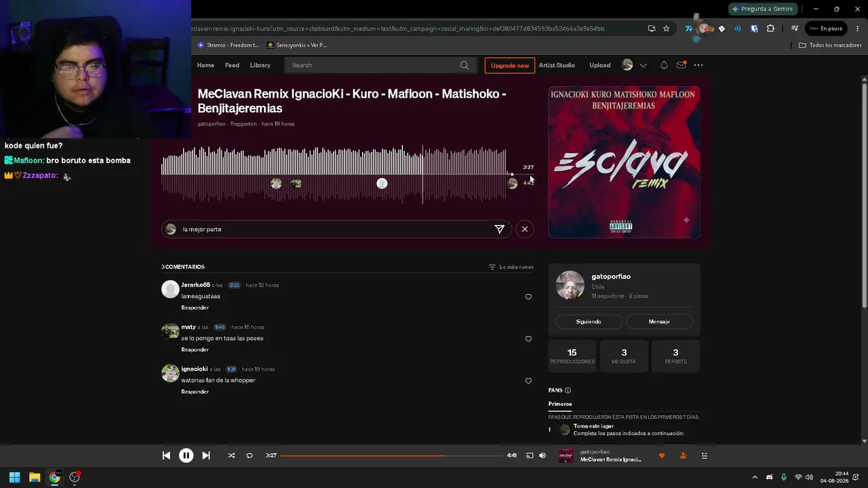The height and width of the screenshot is (488, 868).
Task: Open the three-dots more menu in header
Action: click(x=698, y=65)
